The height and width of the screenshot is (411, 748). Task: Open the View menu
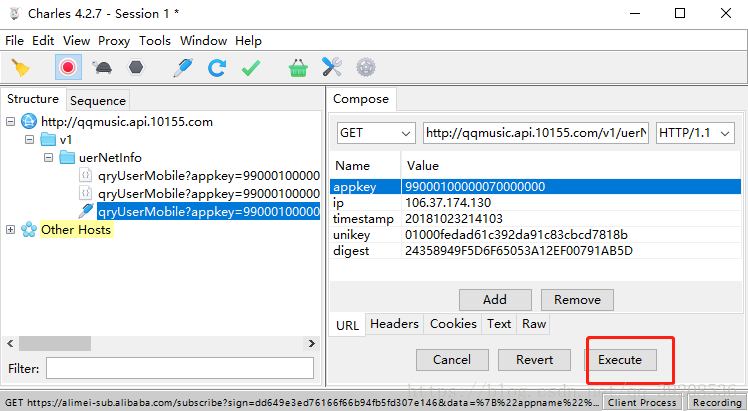pos(76,41)
